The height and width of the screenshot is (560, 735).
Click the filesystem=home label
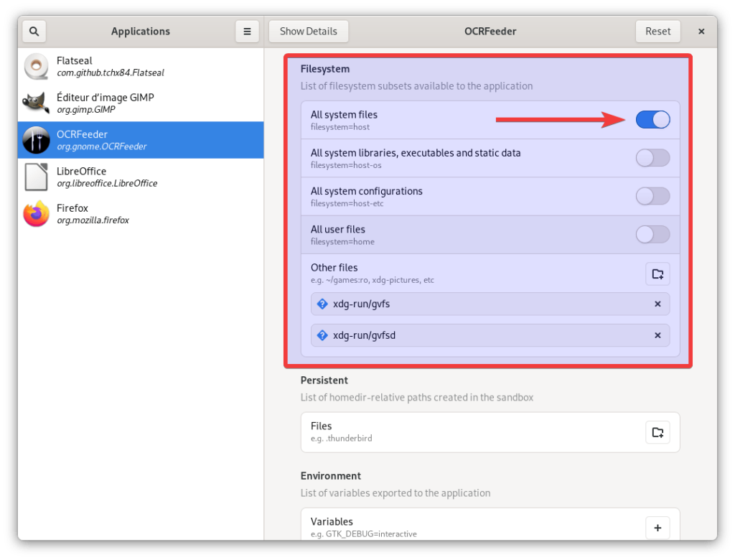342,242
